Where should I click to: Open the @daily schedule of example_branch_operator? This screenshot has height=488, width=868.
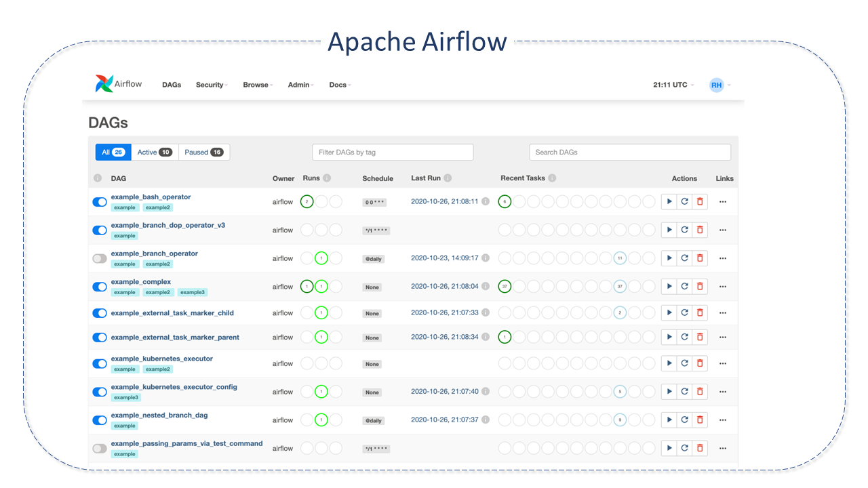pos(374,259)
